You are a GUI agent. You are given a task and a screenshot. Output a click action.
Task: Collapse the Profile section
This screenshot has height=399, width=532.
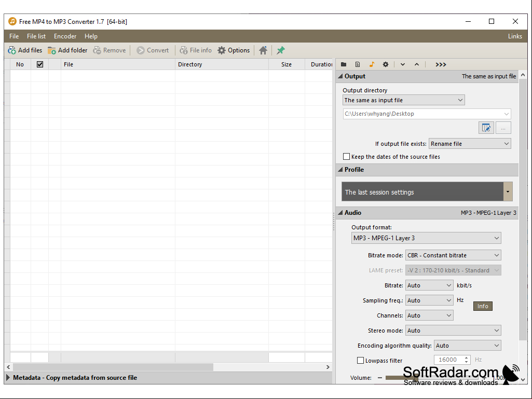(340, 169)
